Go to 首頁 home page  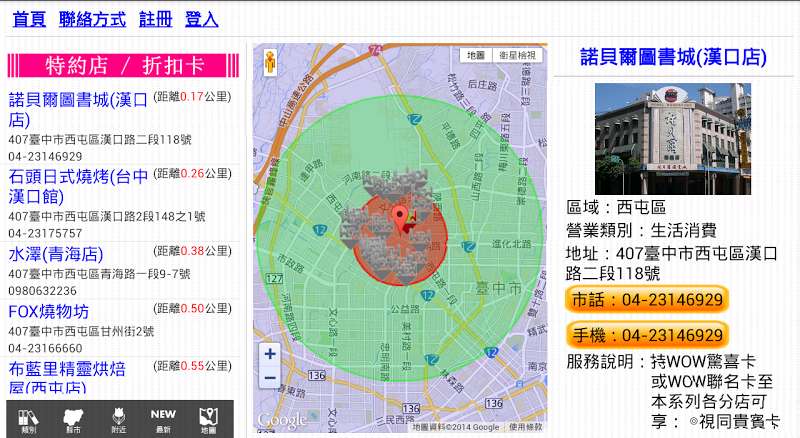point(29,19)
